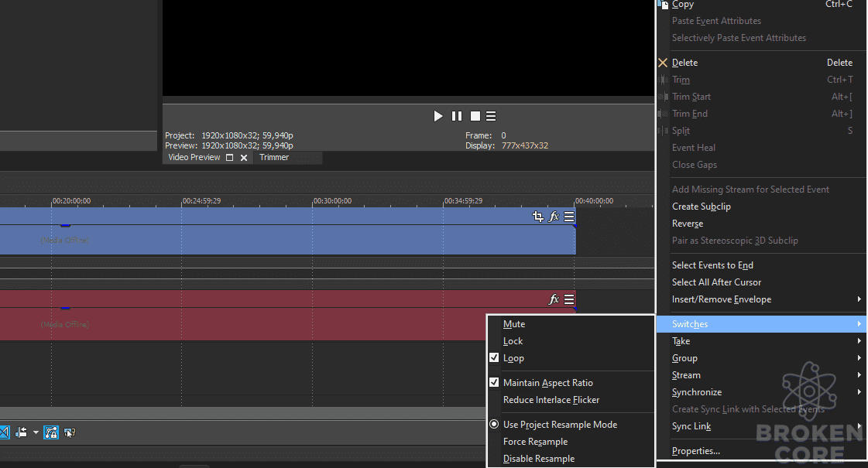Expand the Synchronize submenu
The image size is (868, 468).
pyautogui.click(x=761, y=392)
